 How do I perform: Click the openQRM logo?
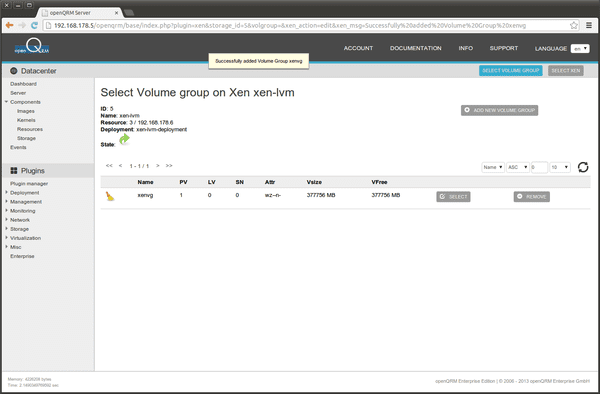(32, 47)
